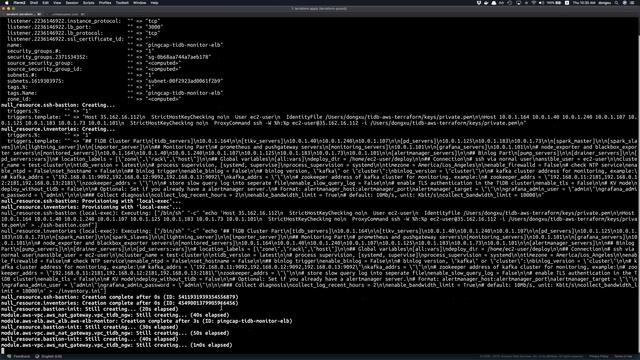The width and height of the screenshot is (640, 360).
Task: Click the Feedback item in bottom bar
Action: [19, 357]
